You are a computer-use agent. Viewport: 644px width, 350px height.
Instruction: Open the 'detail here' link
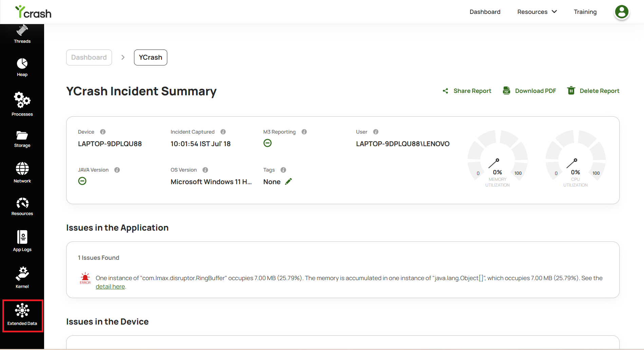[x=110, y=287]
